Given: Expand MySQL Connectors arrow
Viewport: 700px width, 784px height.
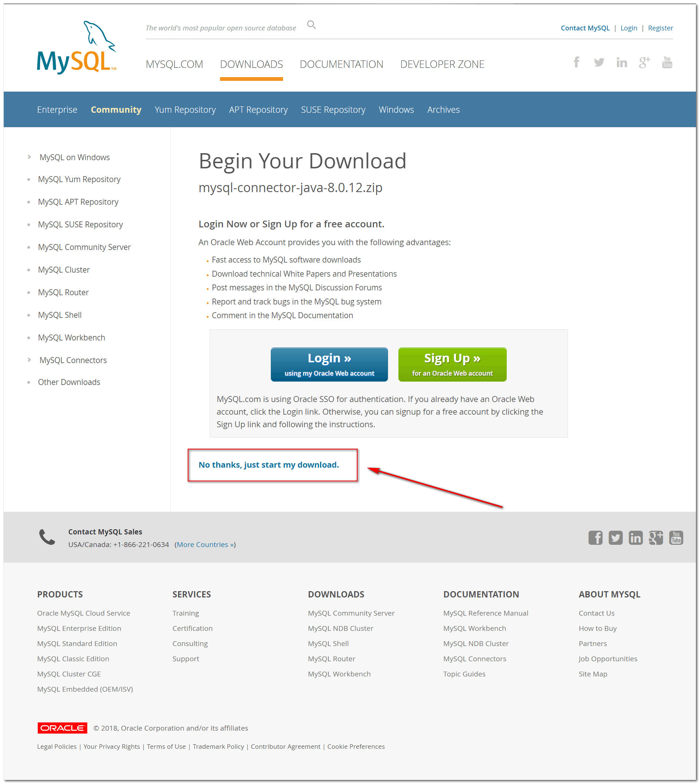Looking at the screenshot, I should pos(29,360).
